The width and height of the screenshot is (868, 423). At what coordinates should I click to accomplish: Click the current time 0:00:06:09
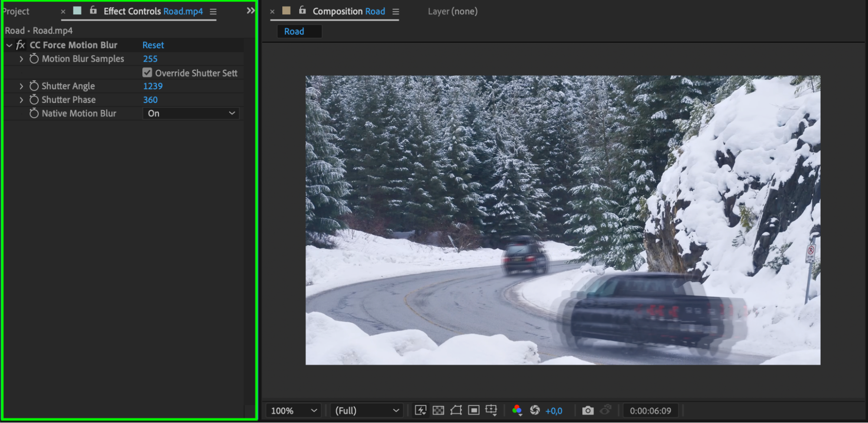point(650,411)
